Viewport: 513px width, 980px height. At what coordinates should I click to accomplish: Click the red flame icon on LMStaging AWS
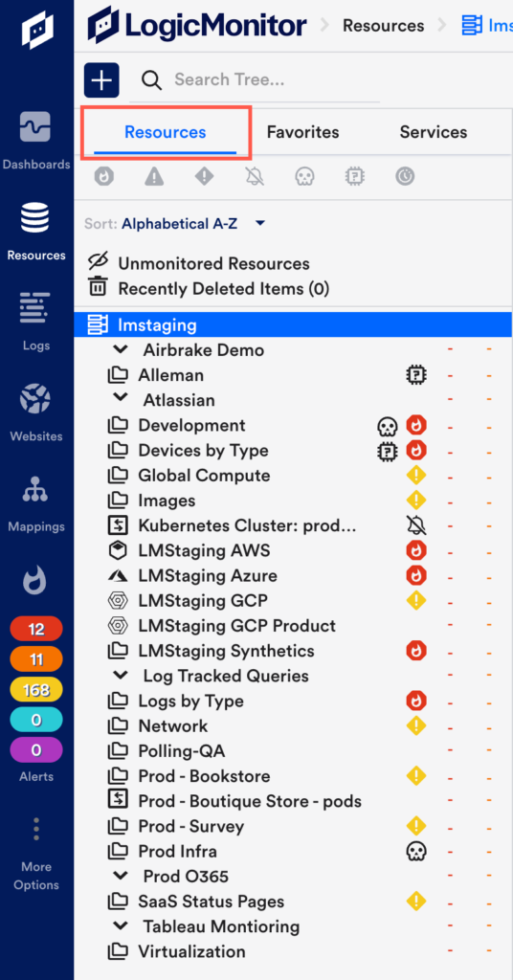point(415,550)
